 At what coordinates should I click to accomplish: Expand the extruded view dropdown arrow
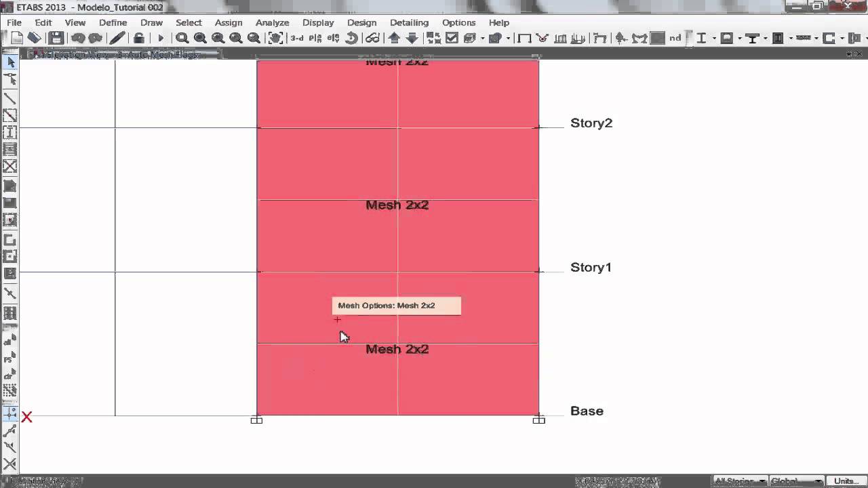coord(483,39)
